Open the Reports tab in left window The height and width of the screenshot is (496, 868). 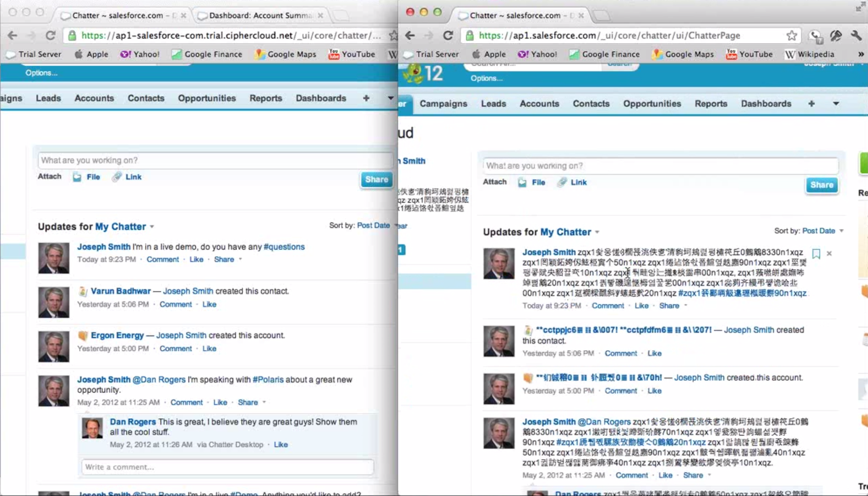(x=266, y=98)
